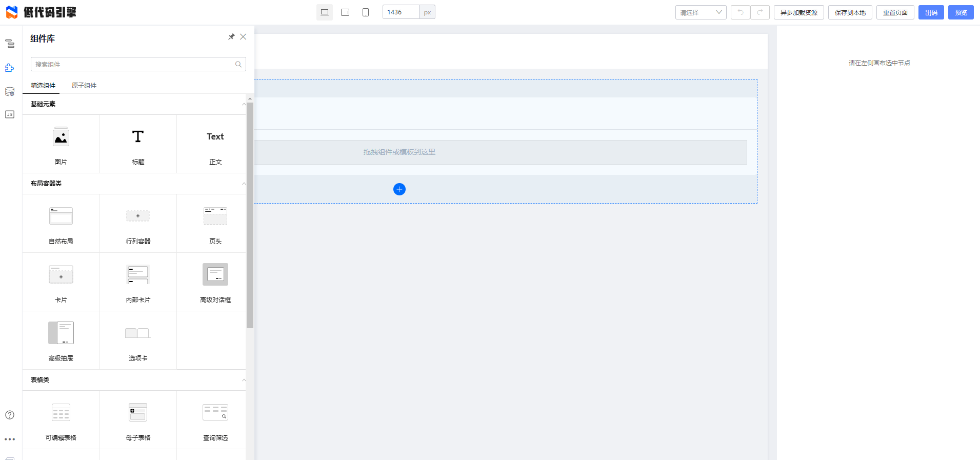Click the help question mark icon
Viewport: 980px width, 460px height.
pos(10,415)
